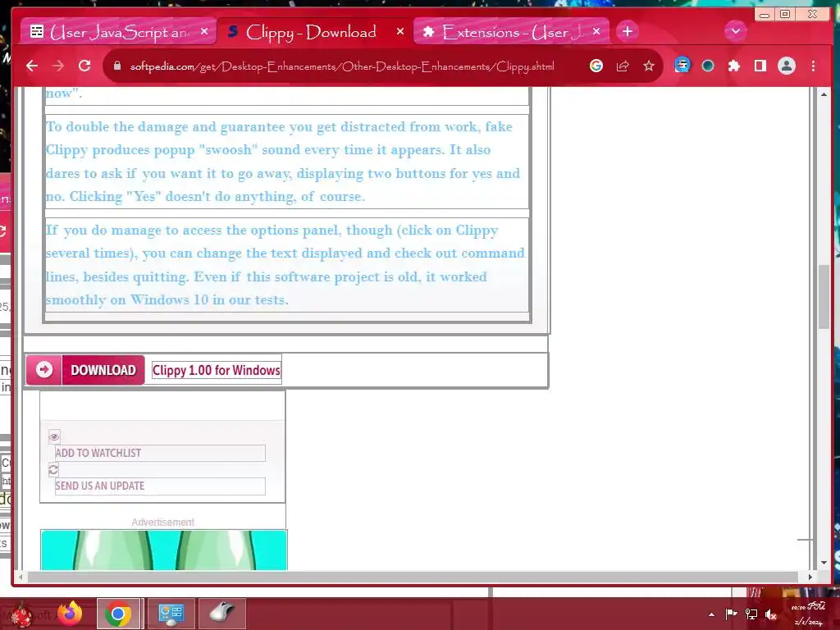
Task: Click the vertical scrollbar thumb
Action: [x=824, y=297]
